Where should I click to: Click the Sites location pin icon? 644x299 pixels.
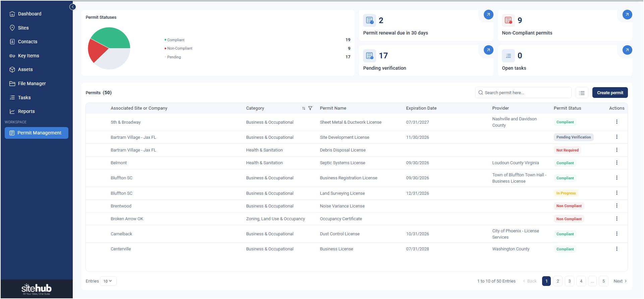coord(12,28)
